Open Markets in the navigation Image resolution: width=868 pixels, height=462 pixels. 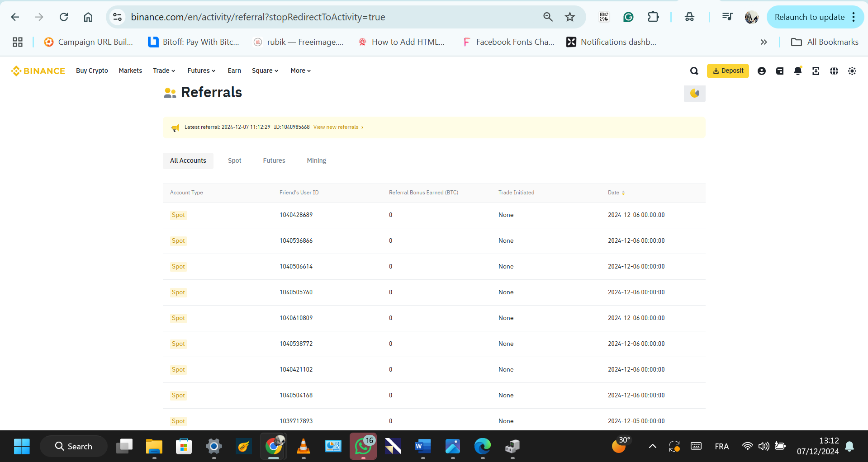130,71
